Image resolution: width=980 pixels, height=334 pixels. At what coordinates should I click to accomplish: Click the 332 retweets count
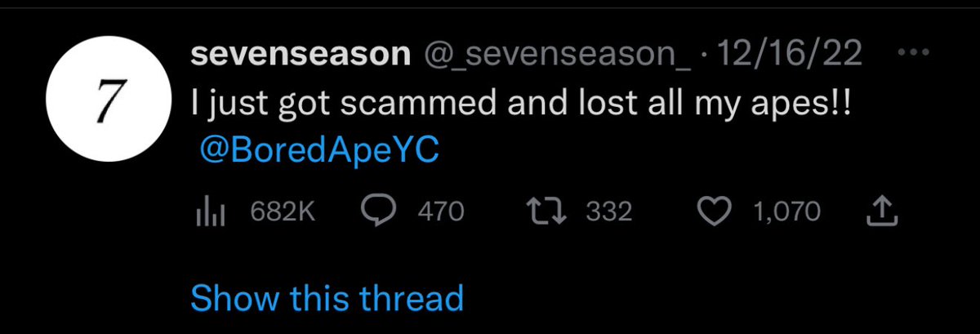point(610,212)
